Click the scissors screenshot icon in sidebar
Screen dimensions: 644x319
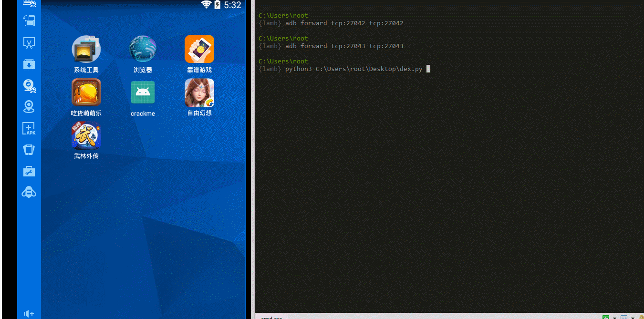(29, 43)
